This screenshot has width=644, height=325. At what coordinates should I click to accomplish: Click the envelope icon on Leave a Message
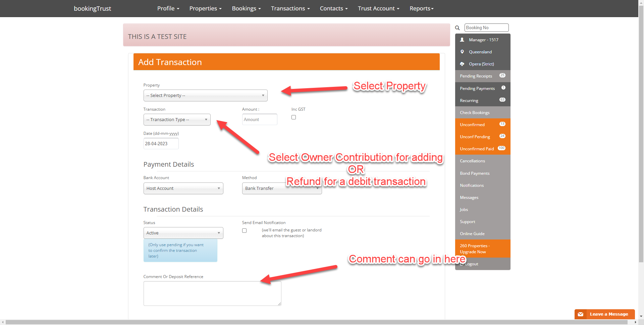[581, 314]
